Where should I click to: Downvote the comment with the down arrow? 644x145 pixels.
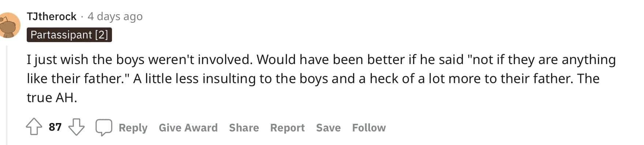coord(76,127)
